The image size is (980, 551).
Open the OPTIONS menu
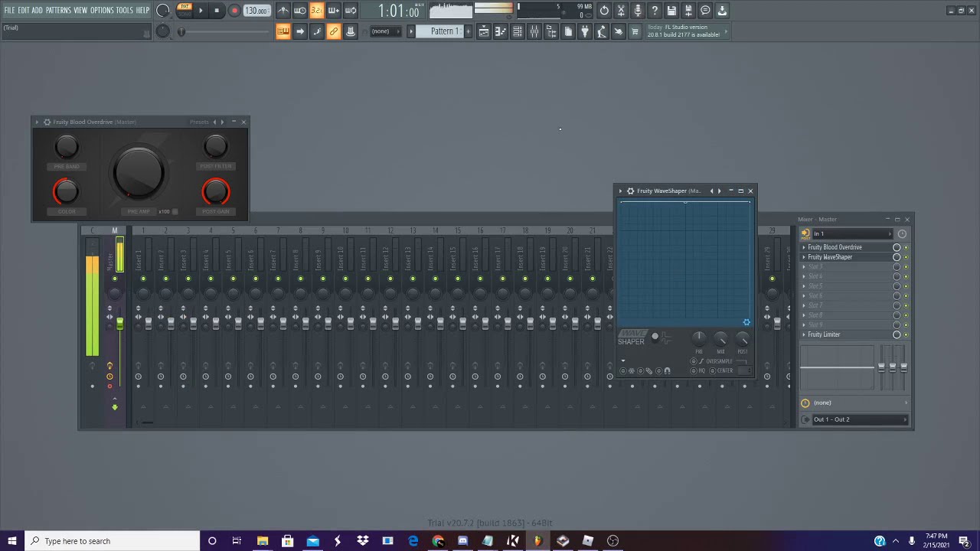point(102,11)
